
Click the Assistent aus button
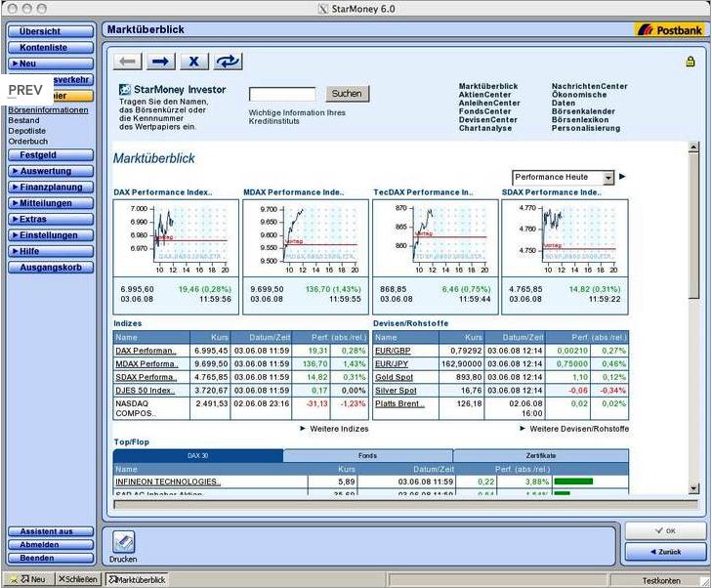51,531
